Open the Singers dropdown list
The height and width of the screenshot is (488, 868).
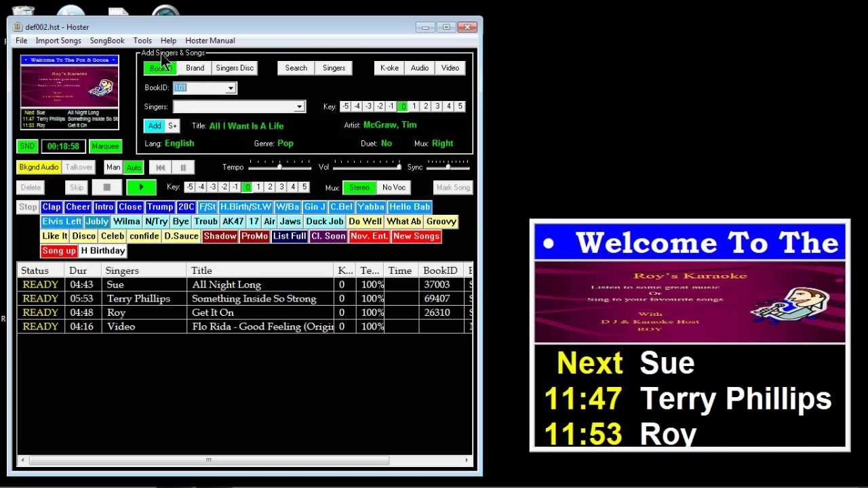[299, 107]
